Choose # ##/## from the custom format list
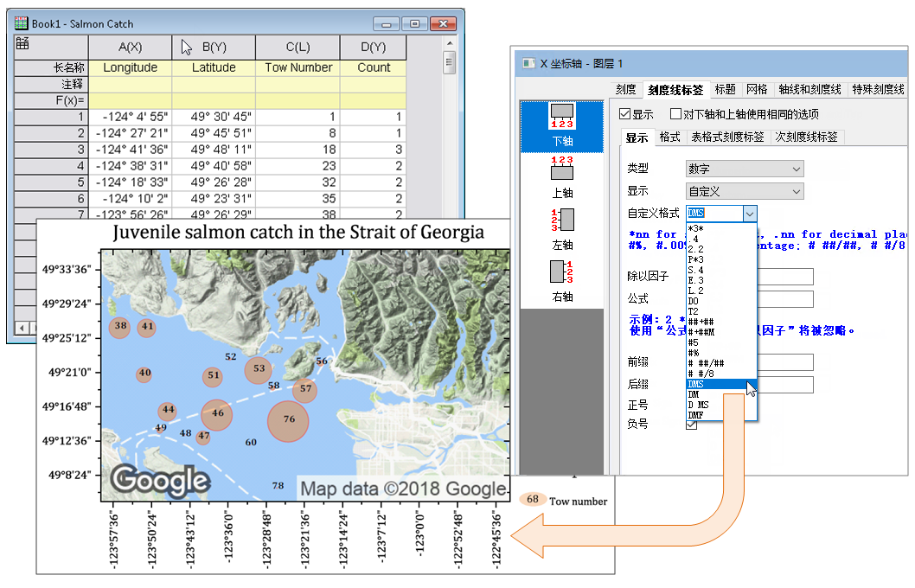Screen dimensions: 915x588 720,363
